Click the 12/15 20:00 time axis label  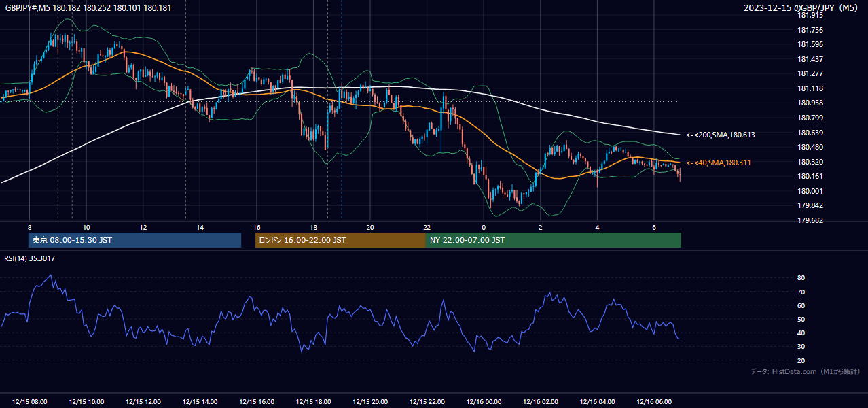tap(370, 402)
